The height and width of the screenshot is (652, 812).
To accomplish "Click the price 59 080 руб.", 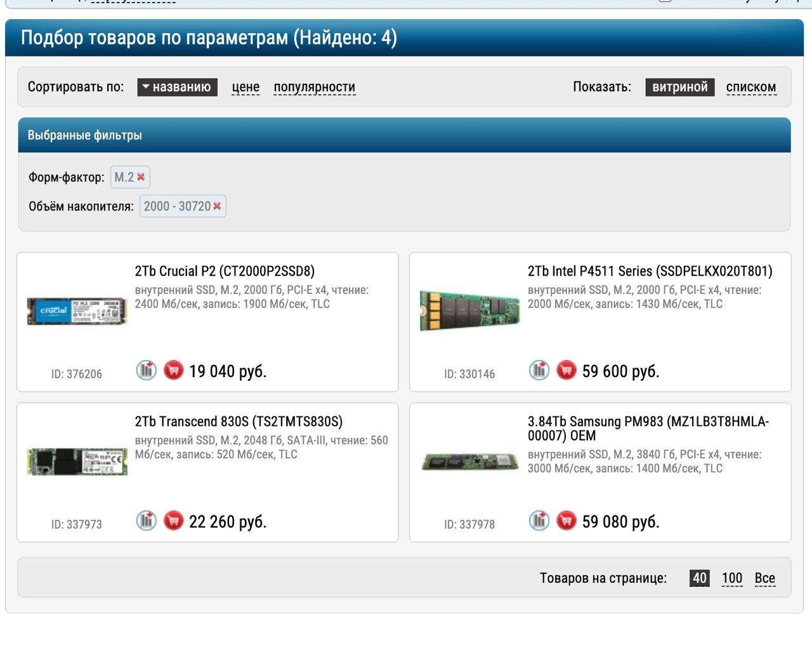I will (x=621, y=522).
